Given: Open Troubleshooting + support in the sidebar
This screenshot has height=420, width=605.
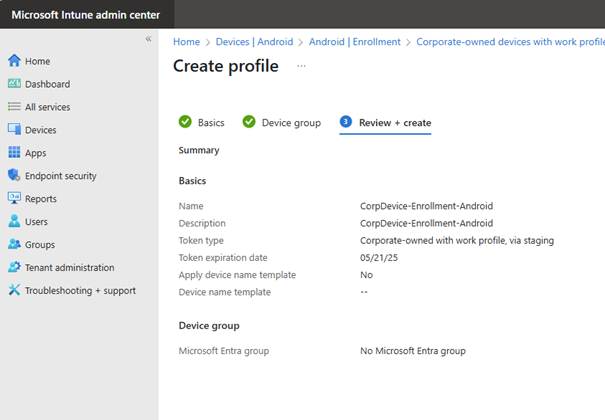Looking at the screenshot, I should (80, 290).
